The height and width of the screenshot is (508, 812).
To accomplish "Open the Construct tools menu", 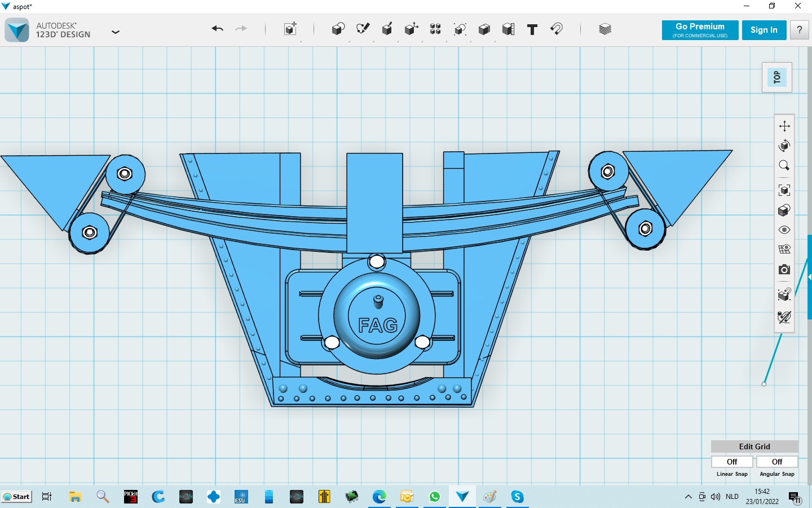I will (387, 29).
